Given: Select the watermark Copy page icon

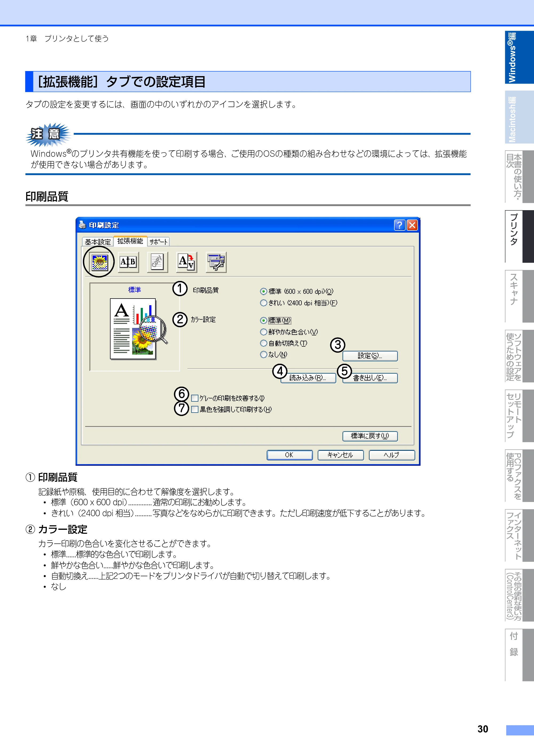Looking at the screenshot, I should pyautogui.click(x=157, y=262).
